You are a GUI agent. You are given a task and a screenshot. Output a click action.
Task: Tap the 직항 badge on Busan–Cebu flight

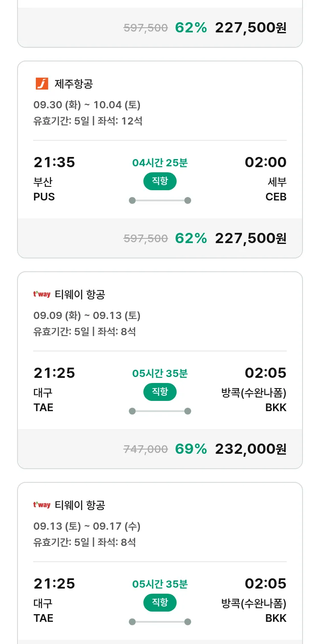(x=160, y=181)
